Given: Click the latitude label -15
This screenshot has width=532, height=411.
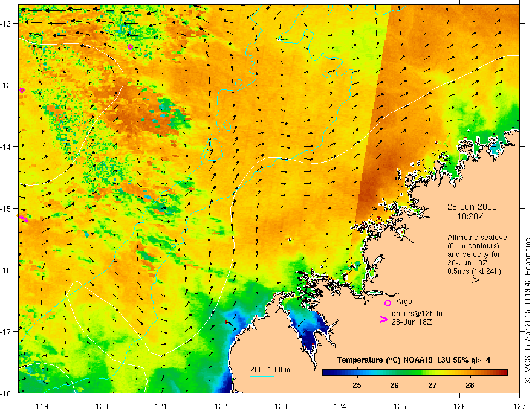Looking at the screenshot, I should point(6,208).
